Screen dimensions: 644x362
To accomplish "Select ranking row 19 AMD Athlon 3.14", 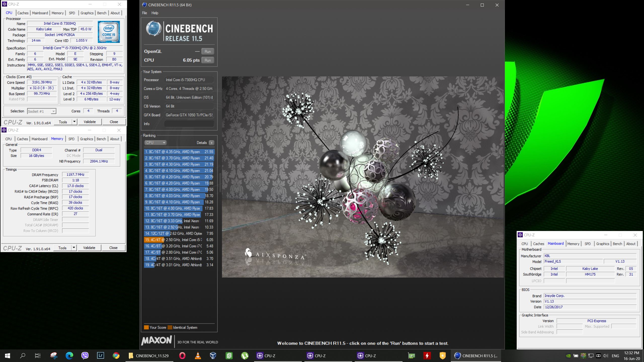I will tap(179, 265).
